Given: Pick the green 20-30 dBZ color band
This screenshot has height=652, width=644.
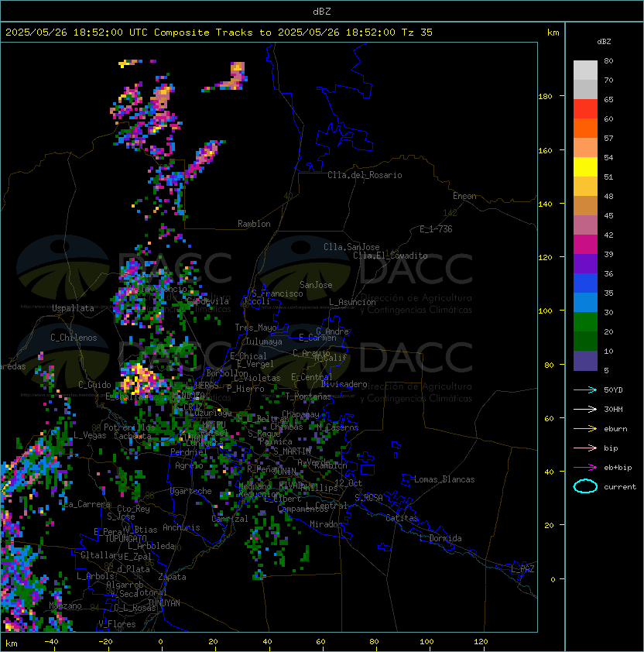Looking at the screenshot, I should (x=585, y=322).
